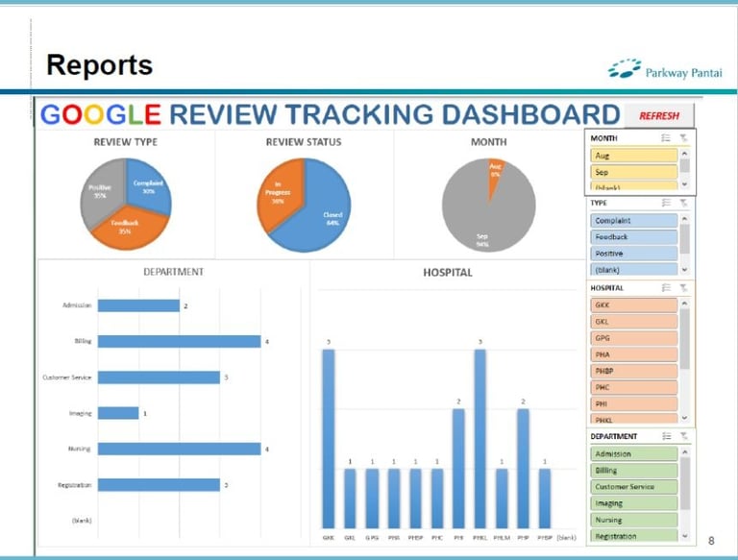Clear filter on HOSPITAL slicer

tap(683, 287)
